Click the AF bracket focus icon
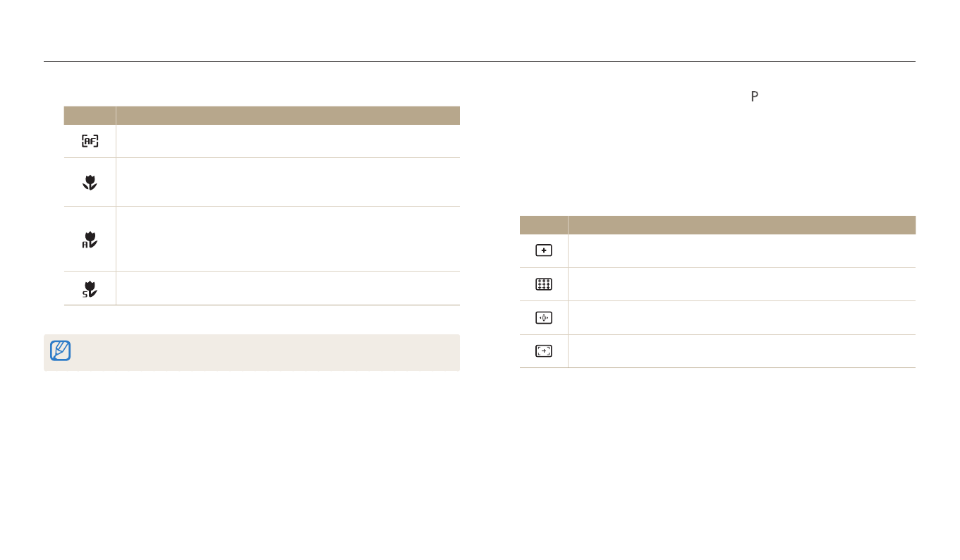The height and width of the screenshot is (560, 960). tap(90, 141)
